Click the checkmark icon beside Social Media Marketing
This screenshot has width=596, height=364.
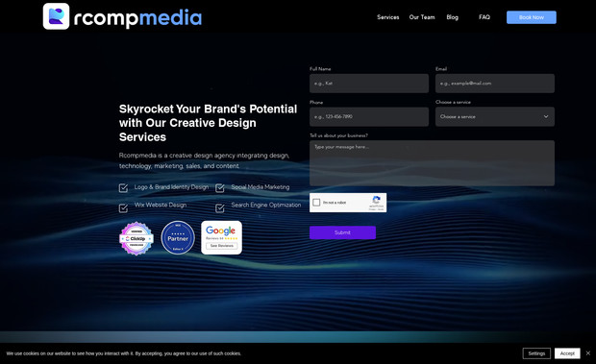point(220,188)
